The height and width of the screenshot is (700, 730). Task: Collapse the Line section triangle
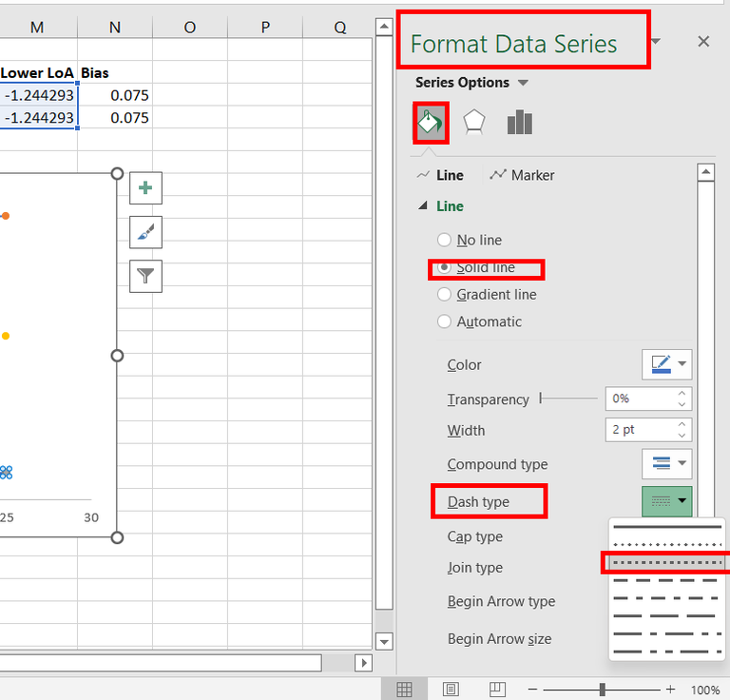pyautogui.click(x=423, y=205)
